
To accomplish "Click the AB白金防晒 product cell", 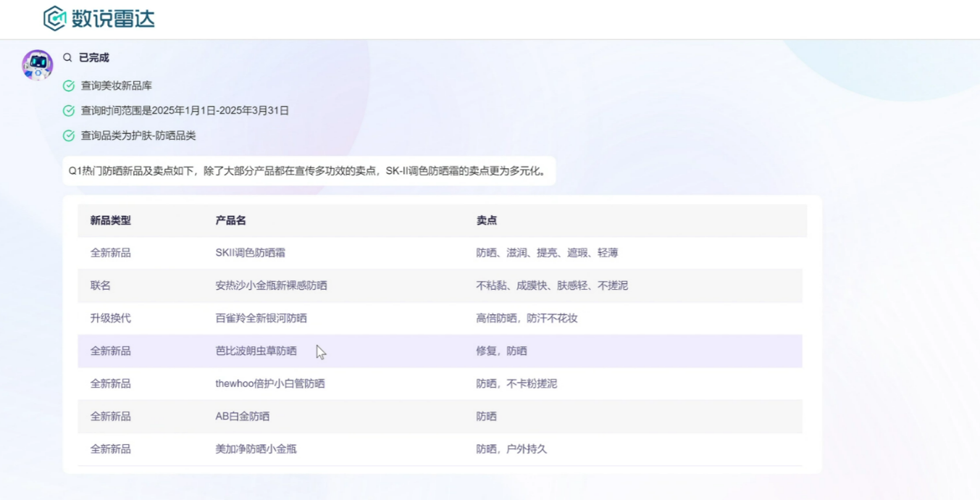I will point(243,417).
